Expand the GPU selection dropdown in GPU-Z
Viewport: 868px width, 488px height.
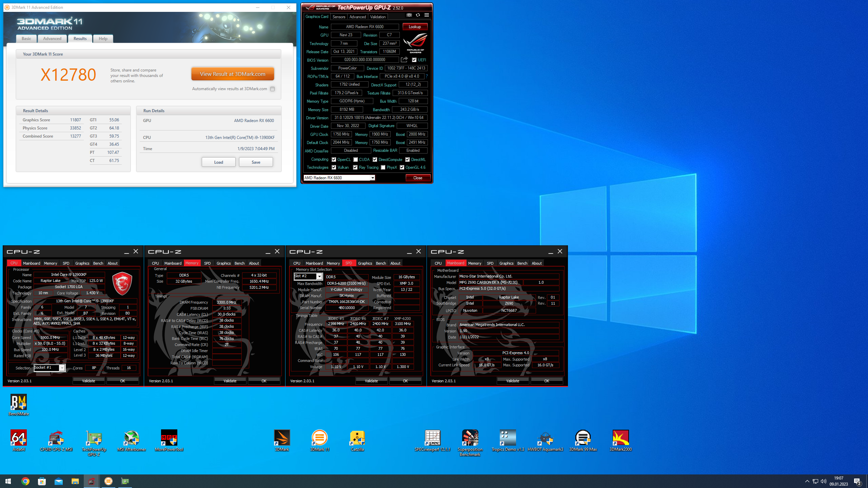click(372, 178)
